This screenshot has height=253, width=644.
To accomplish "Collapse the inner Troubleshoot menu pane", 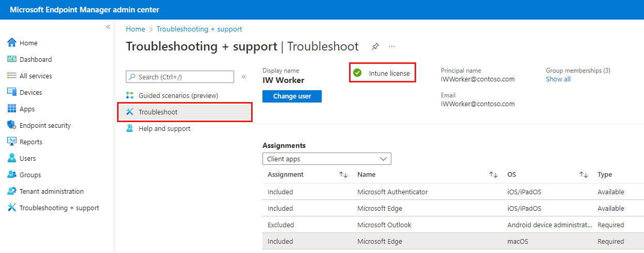I will click(244, 77).
